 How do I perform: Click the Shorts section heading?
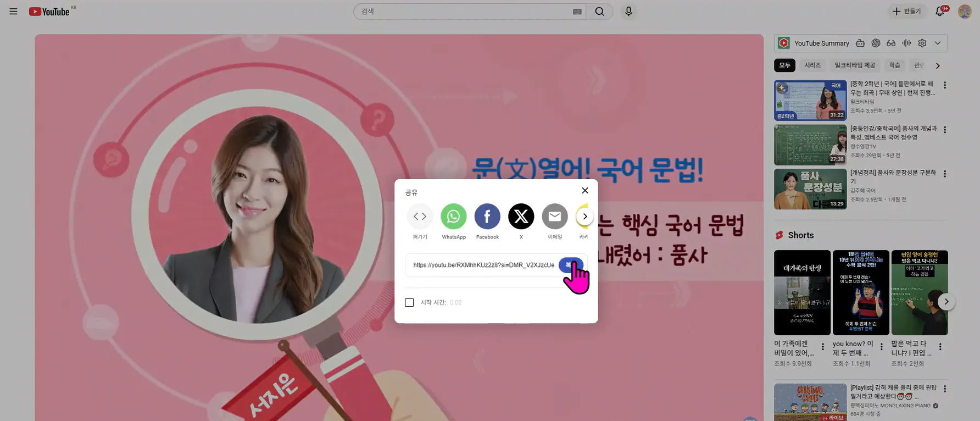point(800,235)
